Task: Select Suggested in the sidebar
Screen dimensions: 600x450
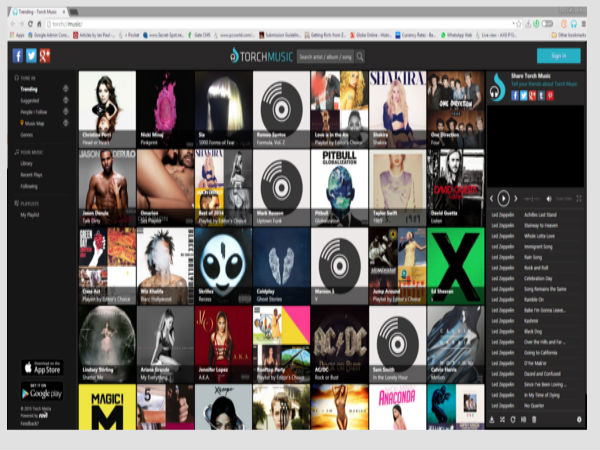Action: point(29,101)
